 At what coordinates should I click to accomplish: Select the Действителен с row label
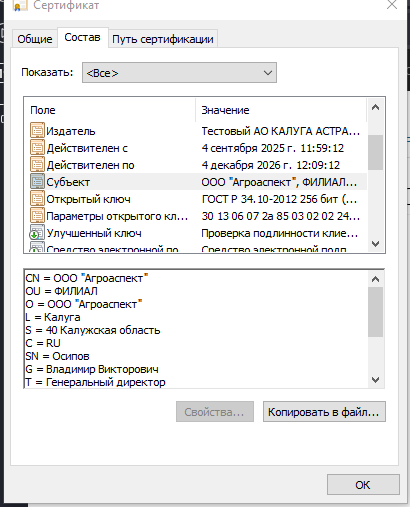click(87, 148)
